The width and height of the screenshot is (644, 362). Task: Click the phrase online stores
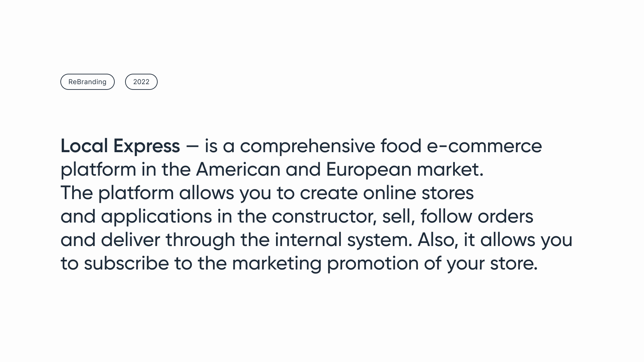pyautogui.click(x=418, y=193)
